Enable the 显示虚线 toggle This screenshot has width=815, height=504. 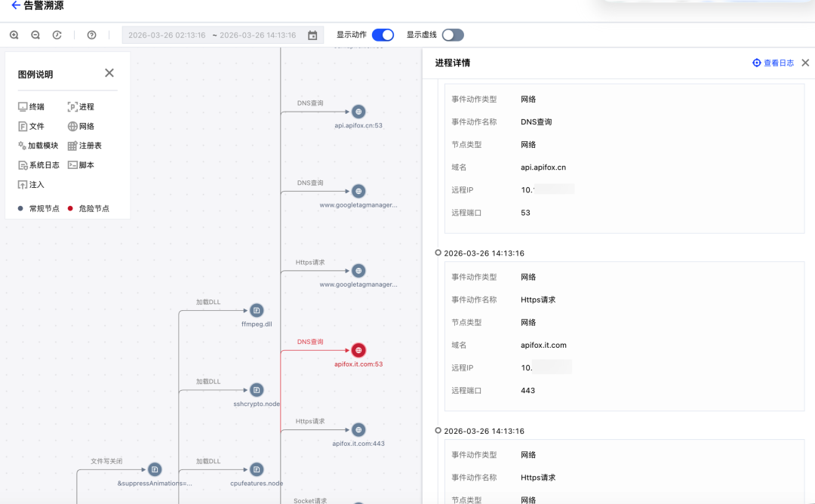(x=453, y=35)
